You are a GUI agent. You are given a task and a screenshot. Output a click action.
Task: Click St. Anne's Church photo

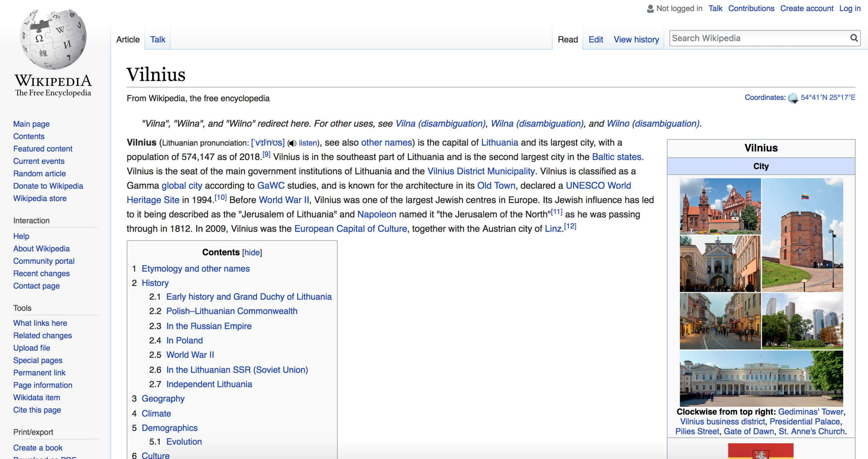pyautogui.click(x=720, y=206)
